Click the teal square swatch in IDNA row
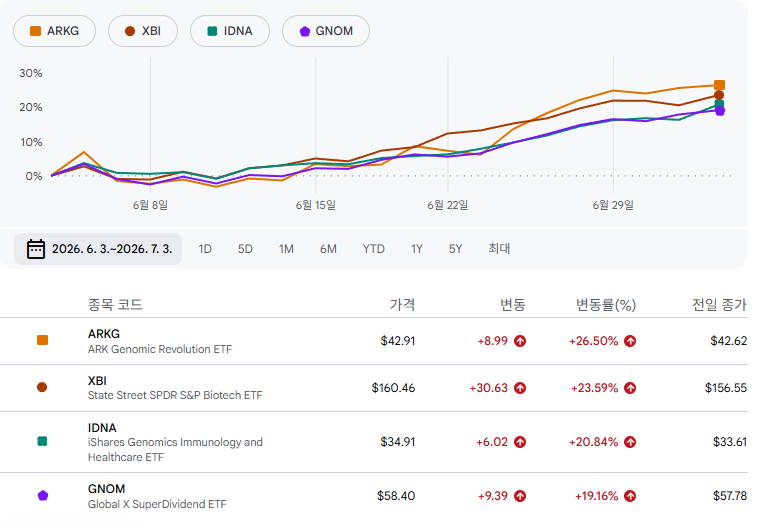 pyautogui.click(x=42, y=441)
